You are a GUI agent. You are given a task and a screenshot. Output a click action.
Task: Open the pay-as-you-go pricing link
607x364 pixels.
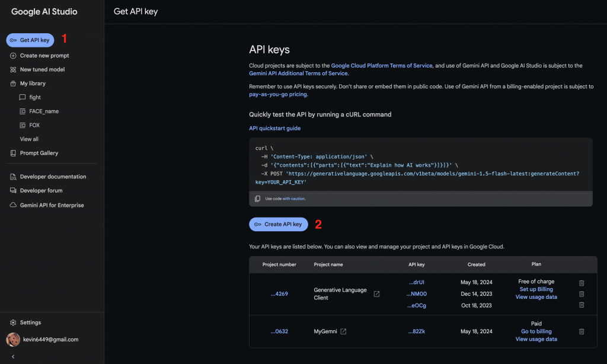[278, 94]
